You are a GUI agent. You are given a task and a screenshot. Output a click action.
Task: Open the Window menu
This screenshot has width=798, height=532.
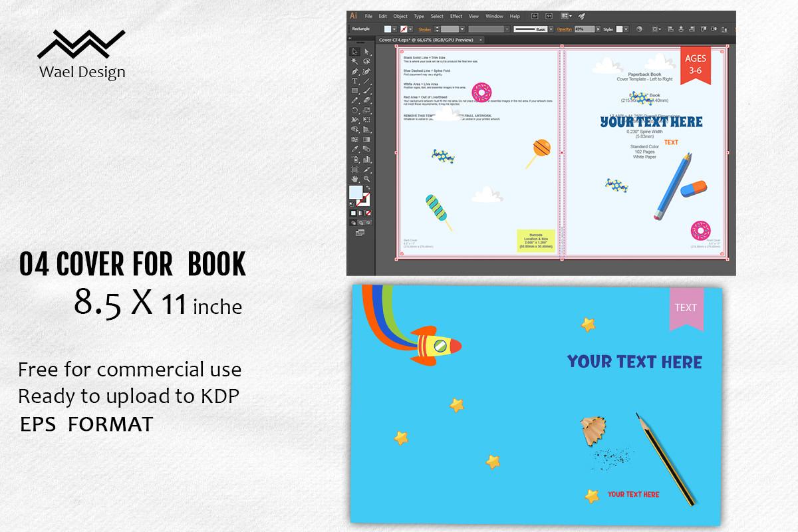[494, 16]
